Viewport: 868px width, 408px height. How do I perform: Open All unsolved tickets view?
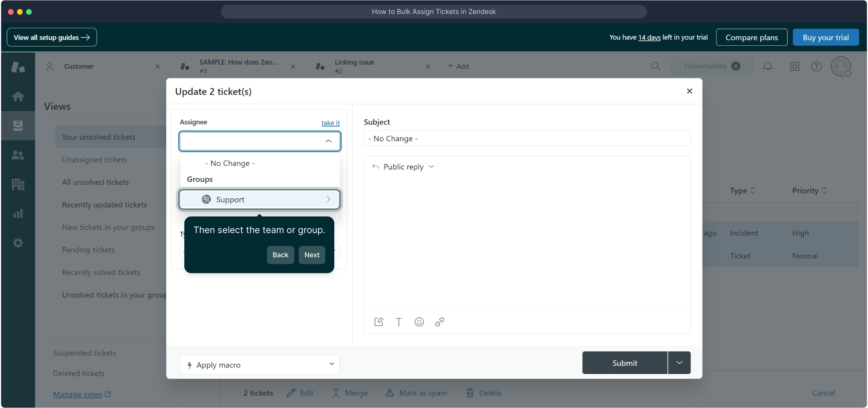(96, 182)
